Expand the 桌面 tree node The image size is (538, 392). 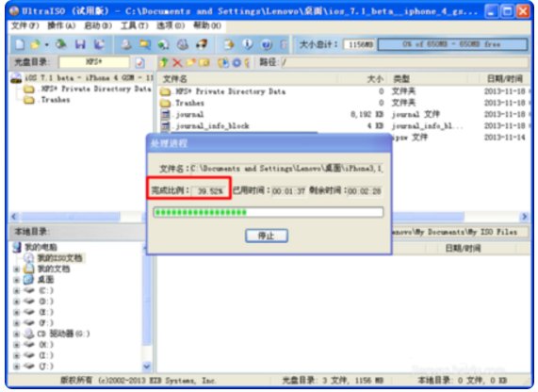[16, 280]
